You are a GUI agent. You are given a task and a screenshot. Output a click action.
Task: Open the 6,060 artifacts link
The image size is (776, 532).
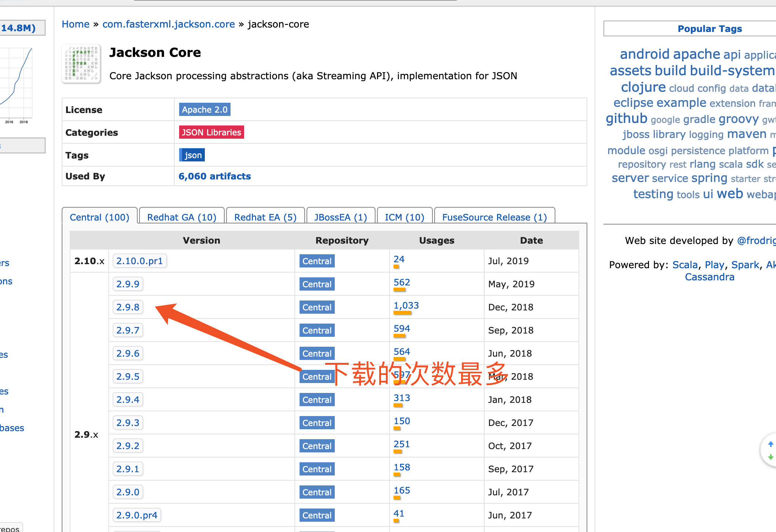coord(214,176)
